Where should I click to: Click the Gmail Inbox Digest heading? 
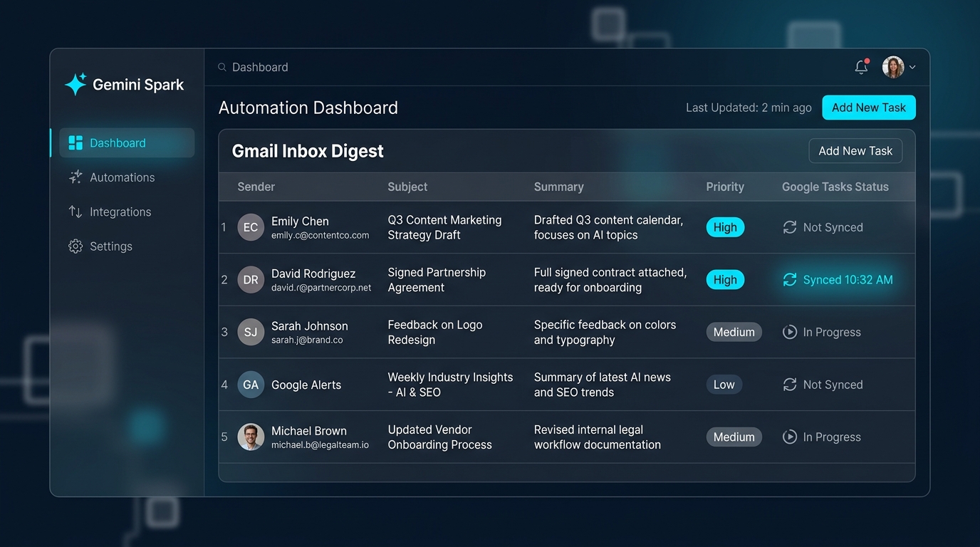[308, 151]
